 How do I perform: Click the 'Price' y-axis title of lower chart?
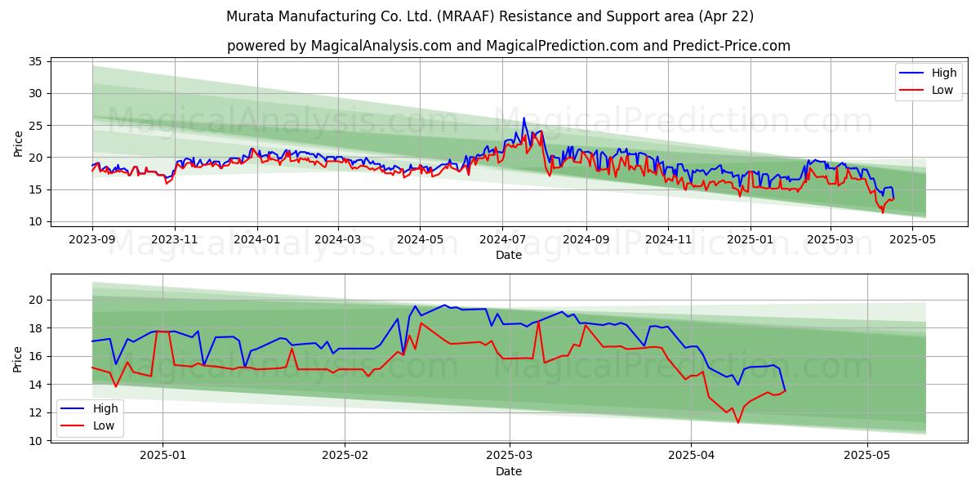click(18, 359)
